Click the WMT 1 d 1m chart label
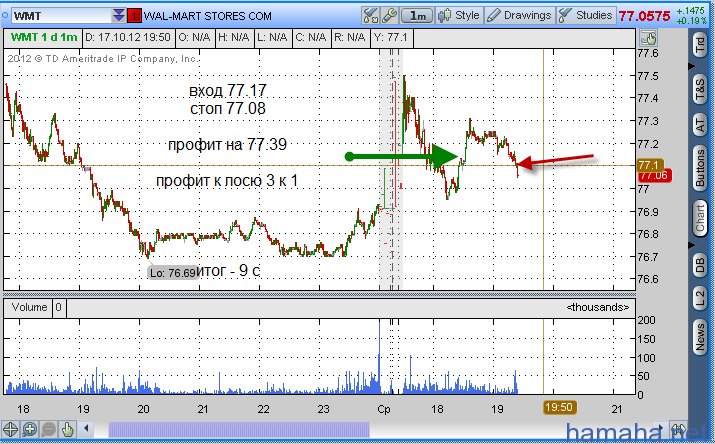Screen dimensions: 715x444 point(43,38)
